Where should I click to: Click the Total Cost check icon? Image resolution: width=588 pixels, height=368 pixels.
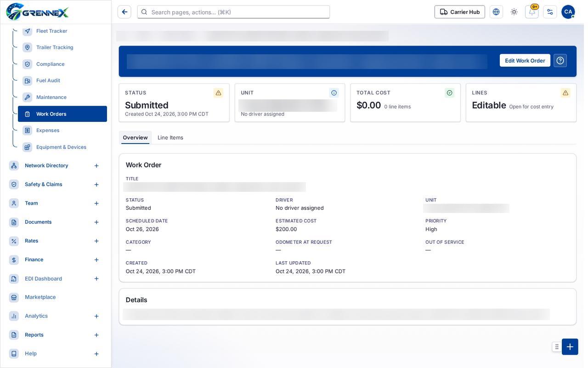450,93
